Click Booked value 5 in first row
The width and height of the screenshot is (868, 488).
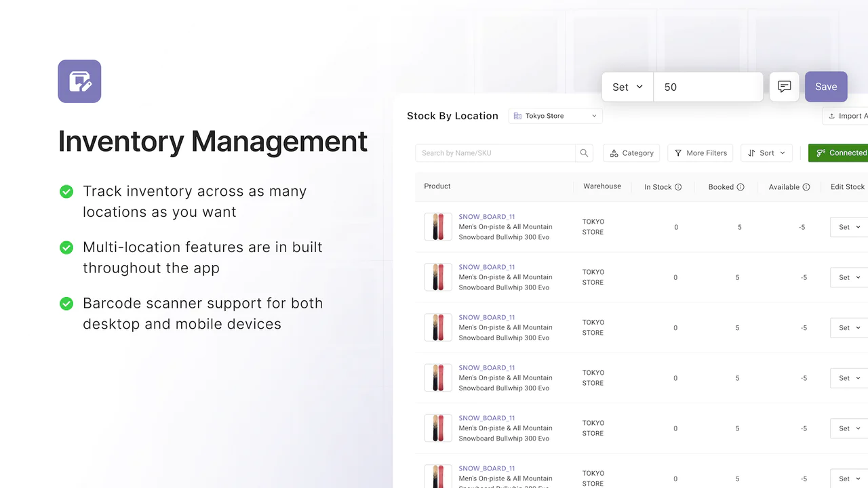click(x=740, y=228)
